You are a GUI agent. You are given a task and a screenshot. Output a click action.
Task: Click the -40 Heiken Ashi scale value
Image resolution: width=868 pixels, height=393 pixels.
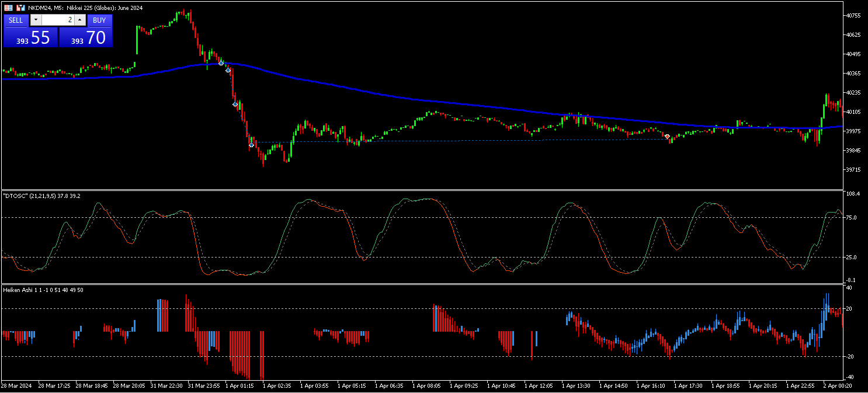click(x=850, y=377)
